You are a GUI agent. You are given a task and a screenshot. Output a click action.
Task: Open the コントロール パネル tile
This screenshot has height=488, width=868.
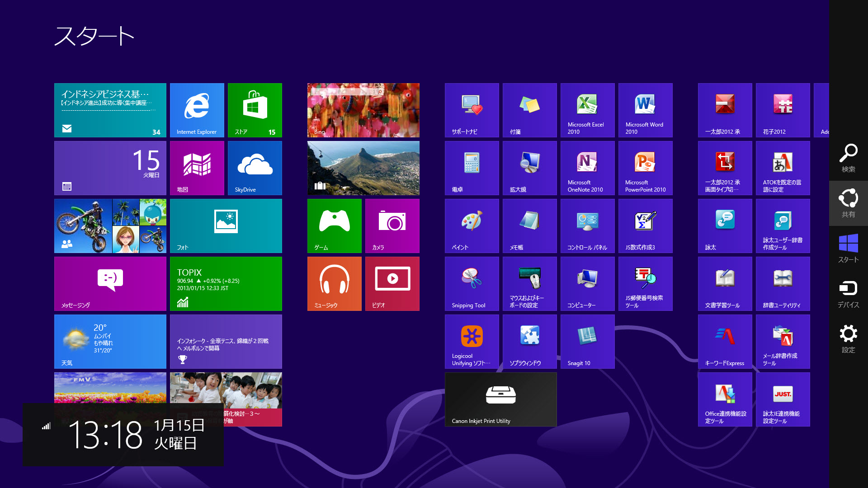(x=587, y=225)
